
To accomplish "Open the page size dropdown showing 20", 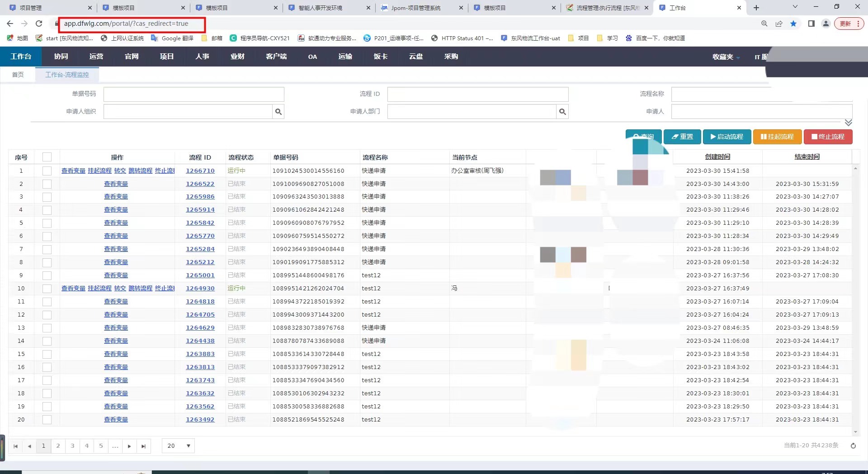I will (x=179, y=446).
